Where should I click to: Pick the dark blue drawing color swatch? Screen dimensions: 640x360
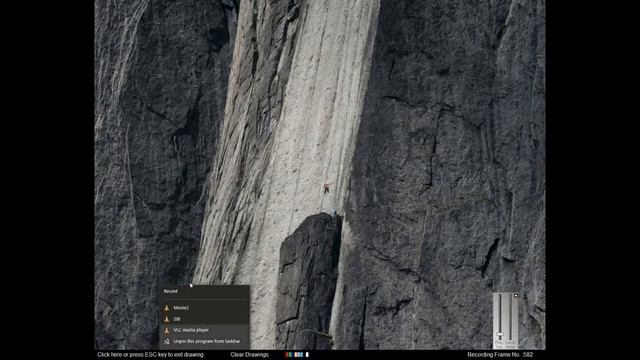(293, 355)
